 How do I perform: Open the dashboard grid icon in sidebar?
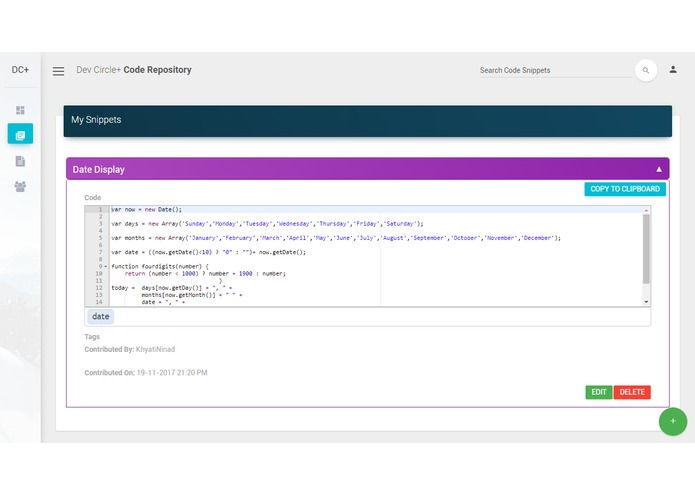20,110
